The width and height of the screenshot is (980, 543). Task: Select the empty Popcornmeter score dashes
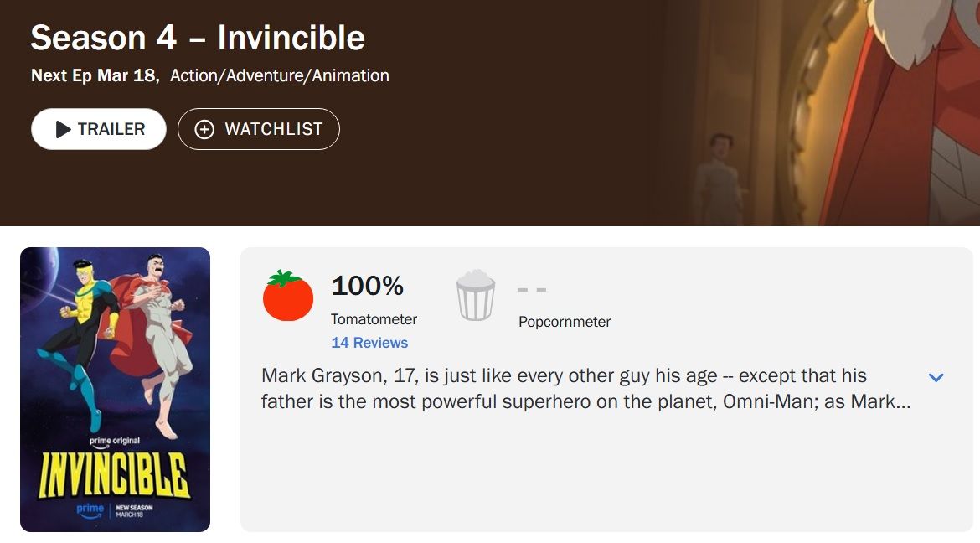[x=533, y=290]
